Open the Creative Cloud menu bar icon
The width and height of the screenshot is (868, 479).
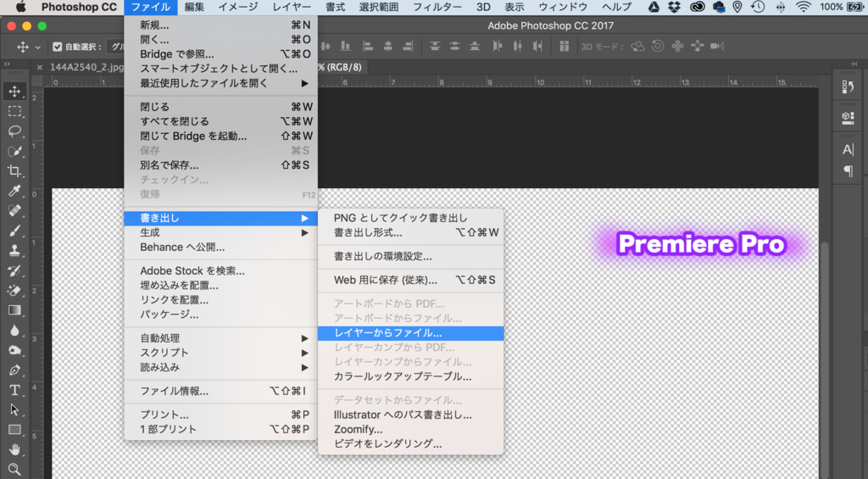698,7
